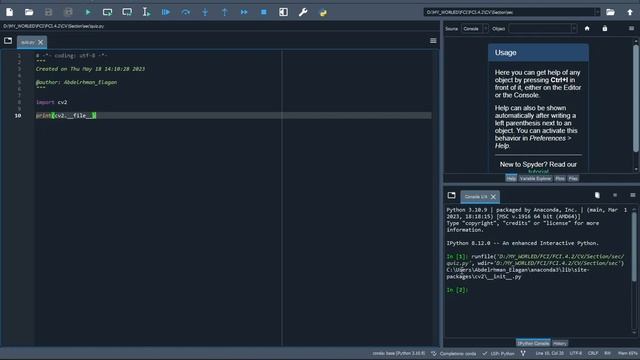This screenshot has width=640, height=360.
Task: Interrupt the kernel in the console
Action: pos(615,196)
